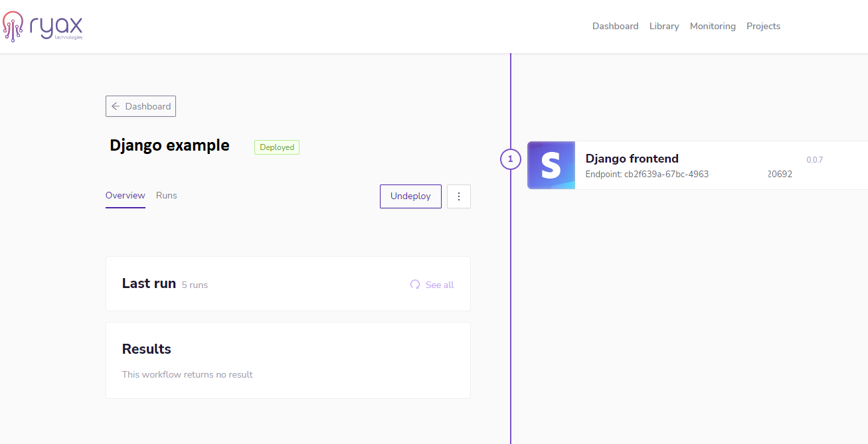The height and width of the screenshot is (444, 868).
Task: Click the Ryax jellyfish logo
Action: tap(14, 26)
